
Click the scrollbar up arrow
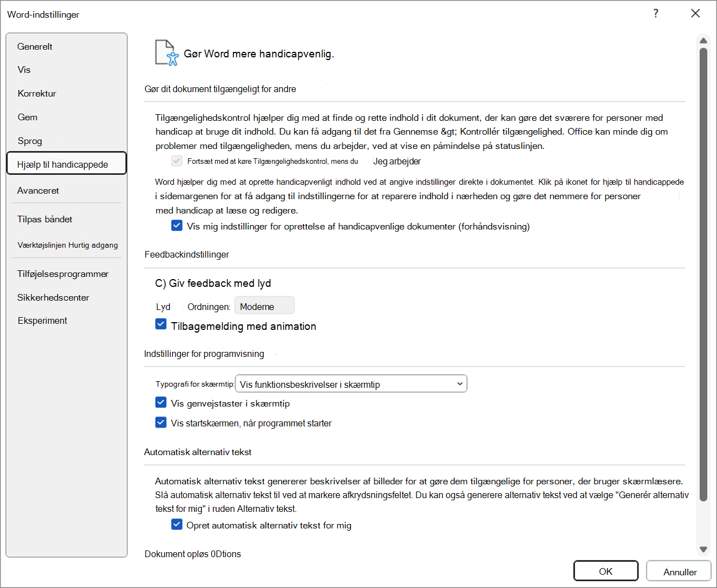pyautogui.click(x=703, y=40)
